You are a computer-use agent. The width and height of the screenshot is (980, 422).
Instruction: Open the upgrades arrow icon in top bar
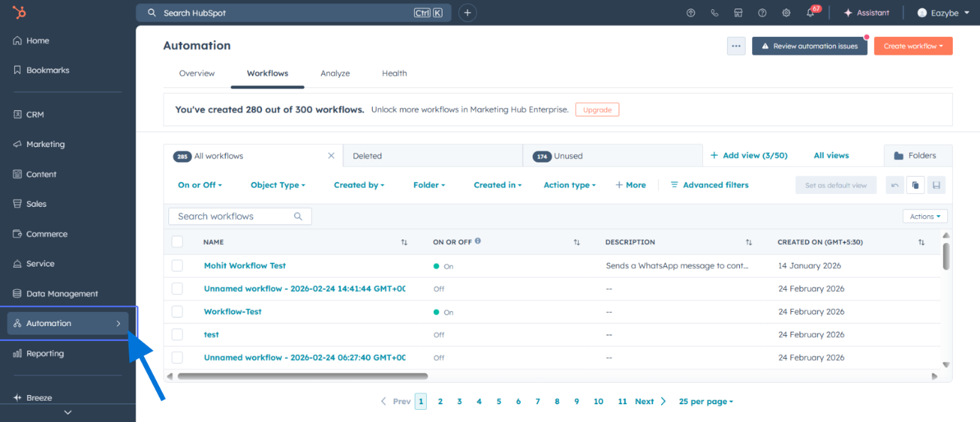click(691, 13)
